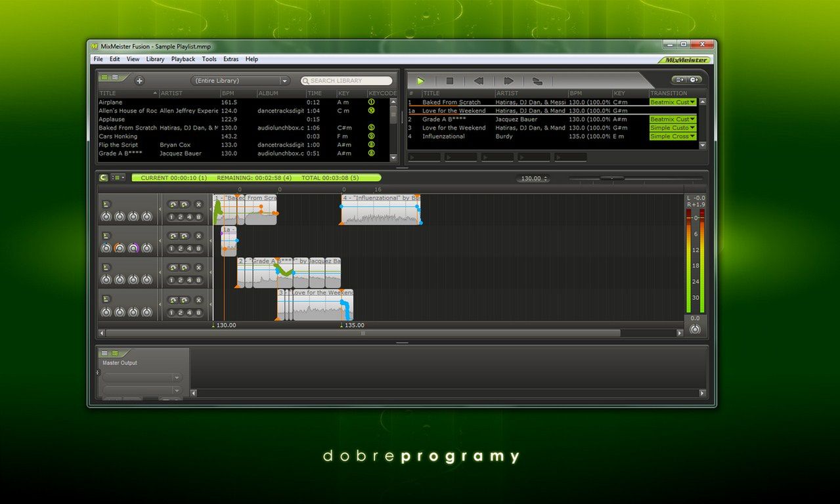Open transition dropdown for Baked From Scratch
Screen dimensions: 840x504
coord(673,102)
